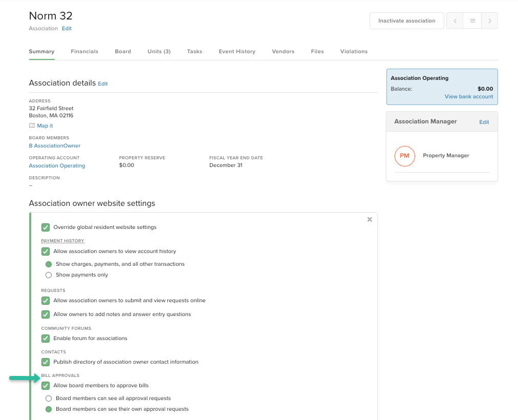Click Inactivate association button
This screenshot has width=518, height=420.
(406, 21)
